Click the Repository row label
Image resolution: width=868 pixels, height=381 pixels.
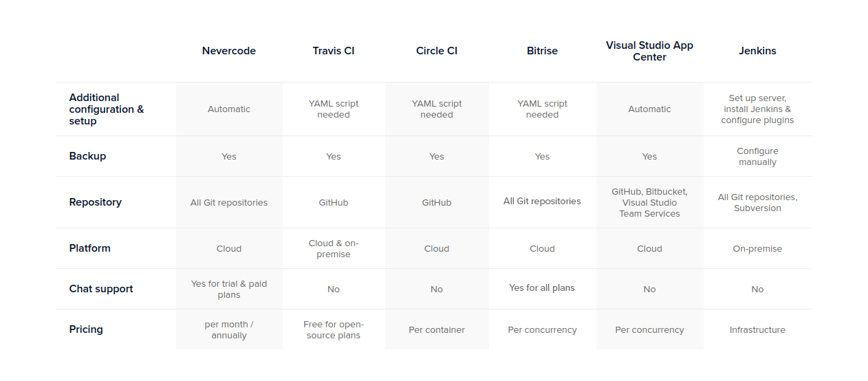(x=95, y=202)
